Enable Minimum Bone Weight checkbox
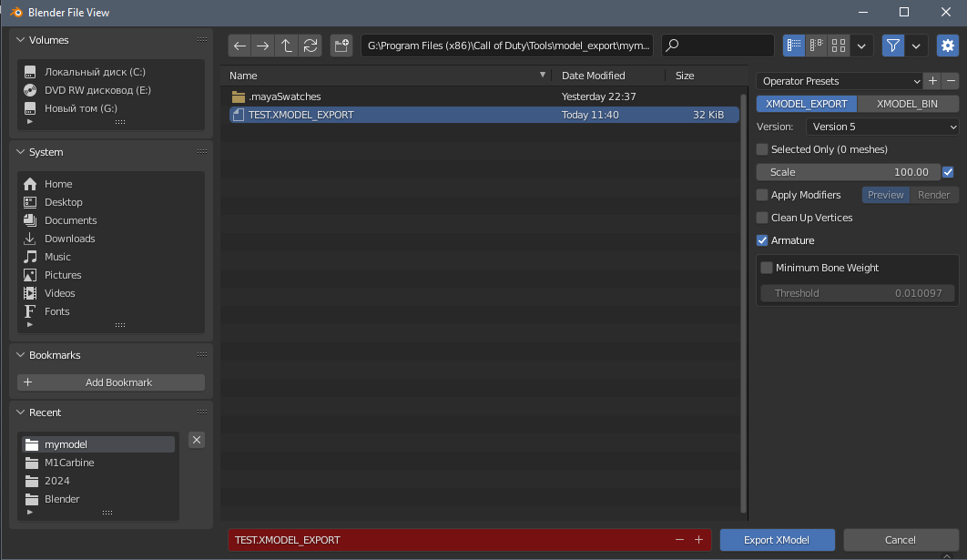This screenshot has height=560, width=967. click(767, 268)
